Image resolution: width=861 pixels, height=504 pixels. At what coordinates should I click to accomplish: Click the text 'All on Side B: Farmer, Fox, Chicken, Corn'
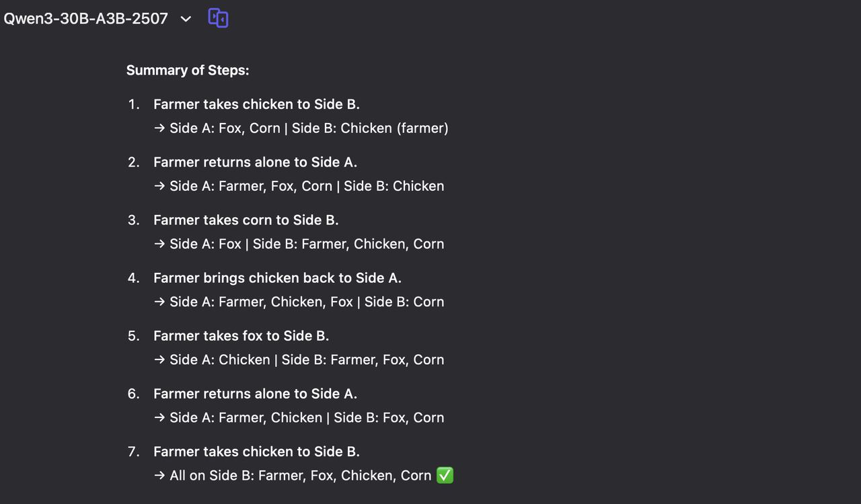[301, 475]
